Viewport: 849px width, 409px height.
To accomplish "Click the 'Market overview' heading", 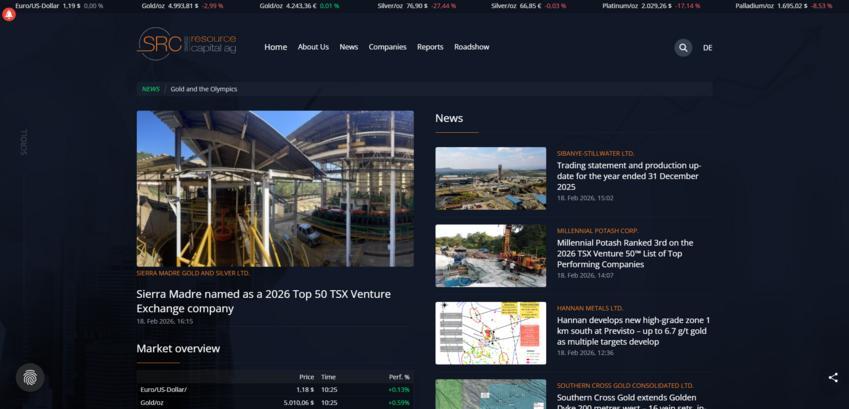I will (x=178, y=348).
